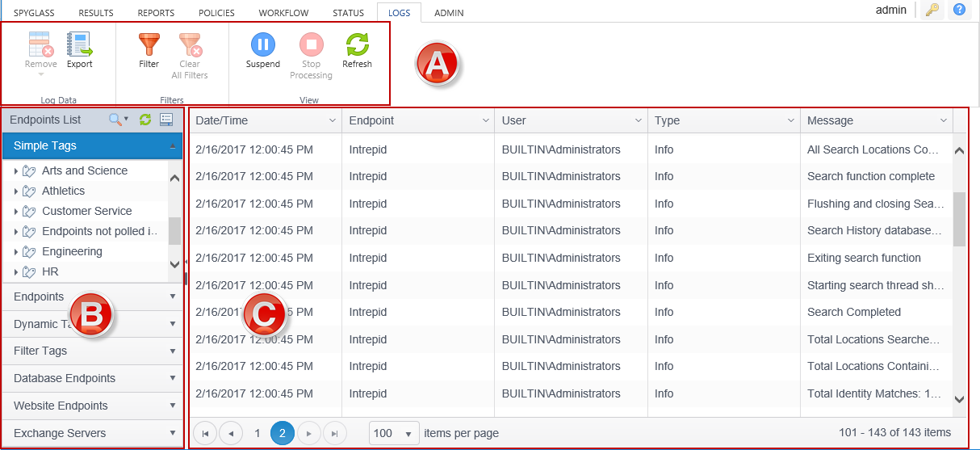Open the ADMIN tab
Viewport: 980px width, 450px height.
(449, 13)
